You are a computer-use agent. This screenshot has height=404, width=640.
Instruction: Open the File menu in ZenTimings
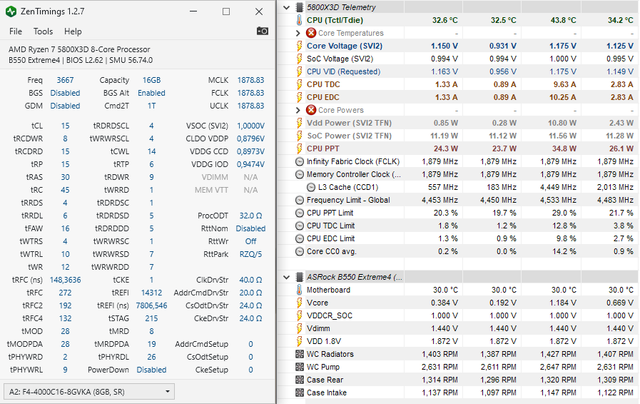pyautogui.click(x=16, y=31)
